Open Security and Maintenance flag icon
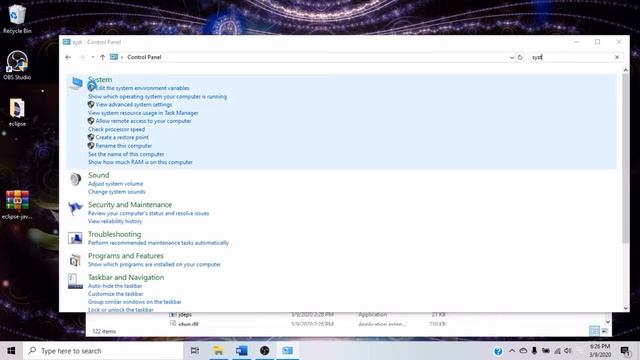640x360 pixels. 76,208
